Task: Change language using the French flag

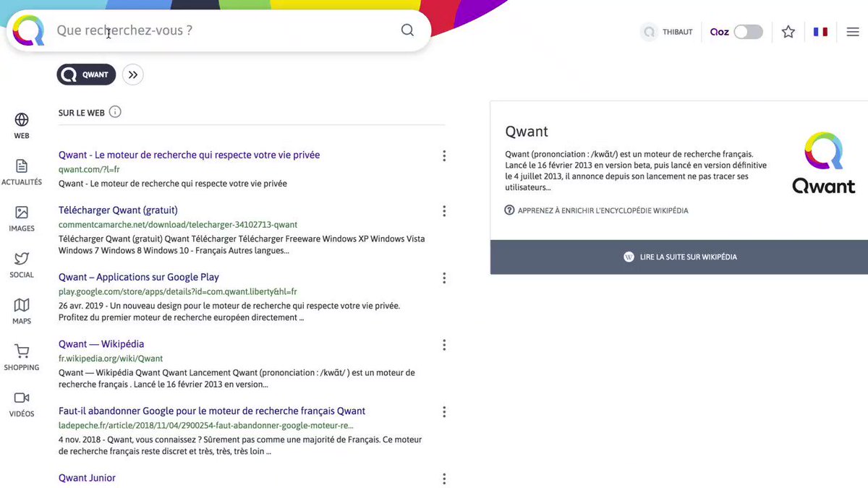Action: (820, 32)
